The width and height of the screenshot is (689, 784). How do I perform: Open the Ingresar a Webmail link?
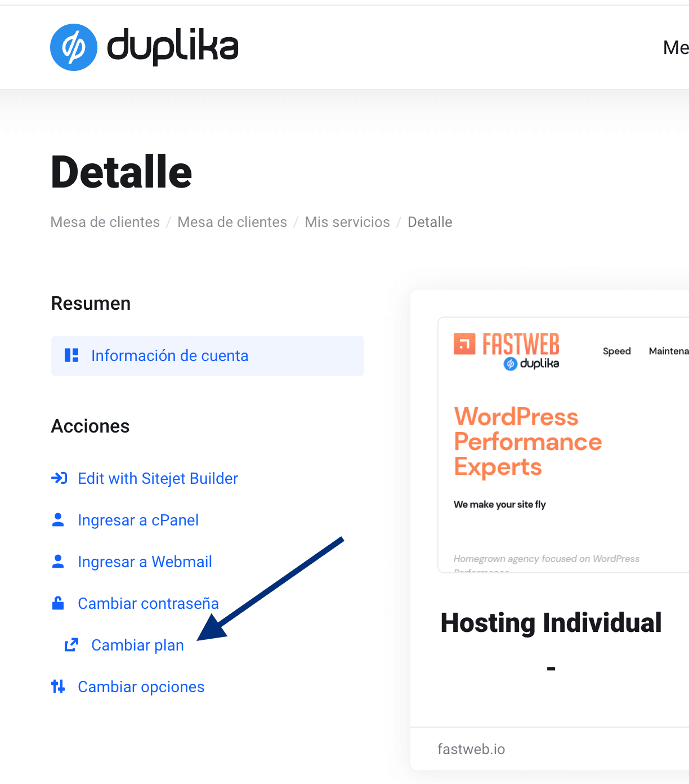pos(145,562)
